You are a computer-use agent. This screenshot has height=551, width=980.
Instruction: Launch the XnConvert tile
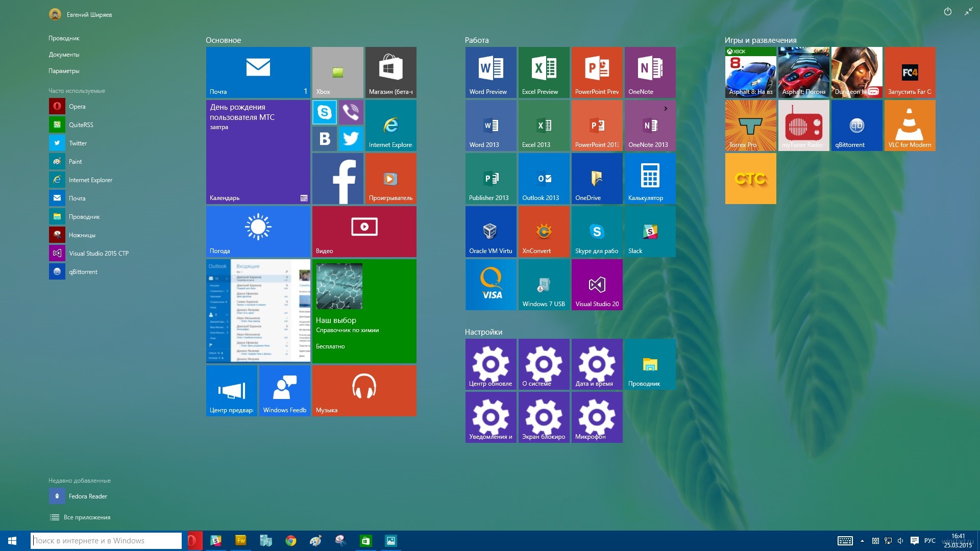click(x=544, y=231)
